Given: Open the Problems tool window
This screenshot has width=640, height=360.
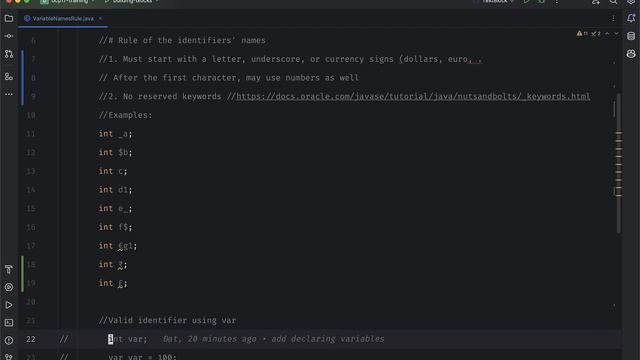Looking at the screenshot, I should [9, 340].
